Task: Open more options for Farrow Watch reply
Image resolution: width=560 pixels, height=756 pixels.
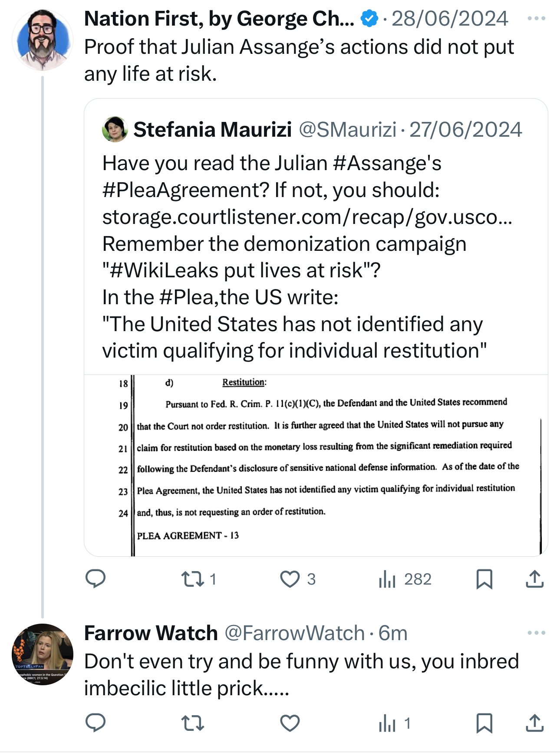Action: click(x=536, y=633)
